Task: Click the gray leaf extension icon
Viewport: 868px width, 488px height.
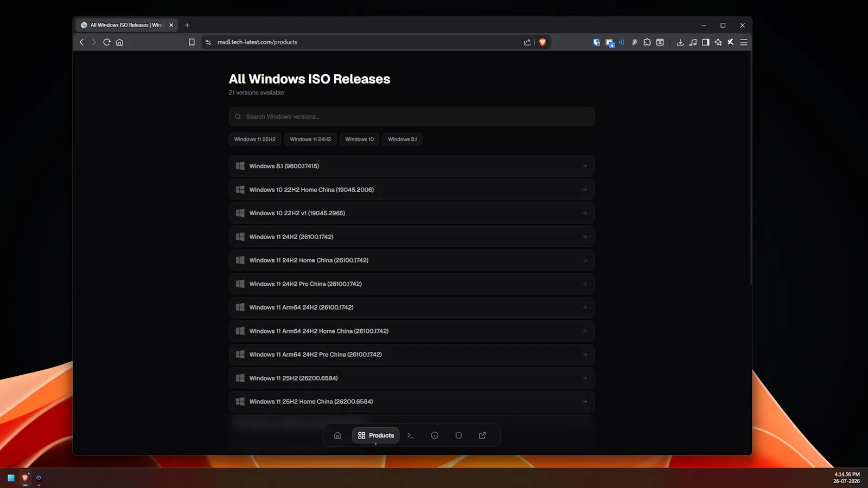Action: 634,42
